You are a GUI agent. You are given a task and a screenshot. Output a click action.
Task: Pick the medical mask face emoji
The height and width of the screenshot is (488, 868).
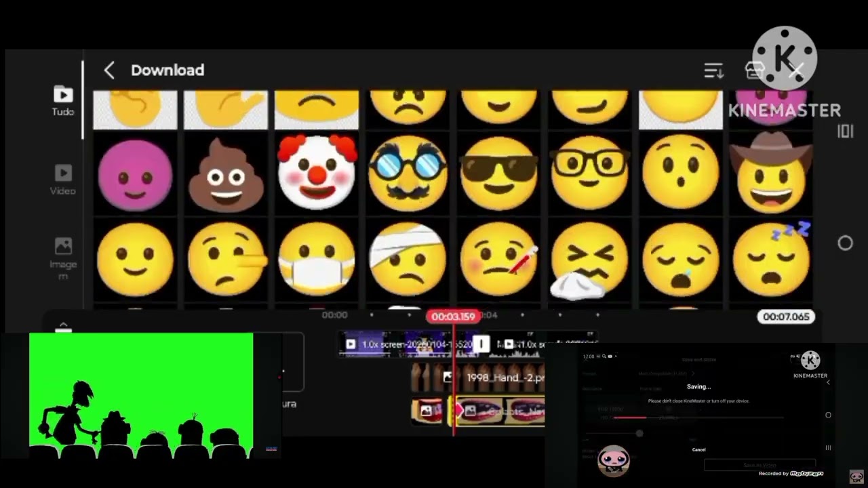pos(317,260)
